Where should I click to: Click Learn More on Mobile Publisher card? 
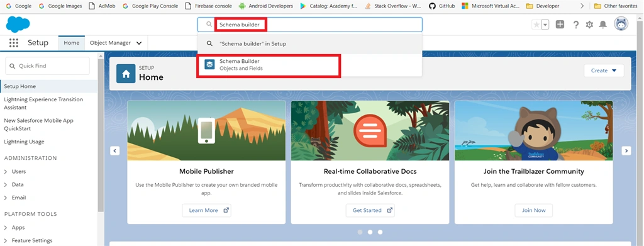click(206, 210)
